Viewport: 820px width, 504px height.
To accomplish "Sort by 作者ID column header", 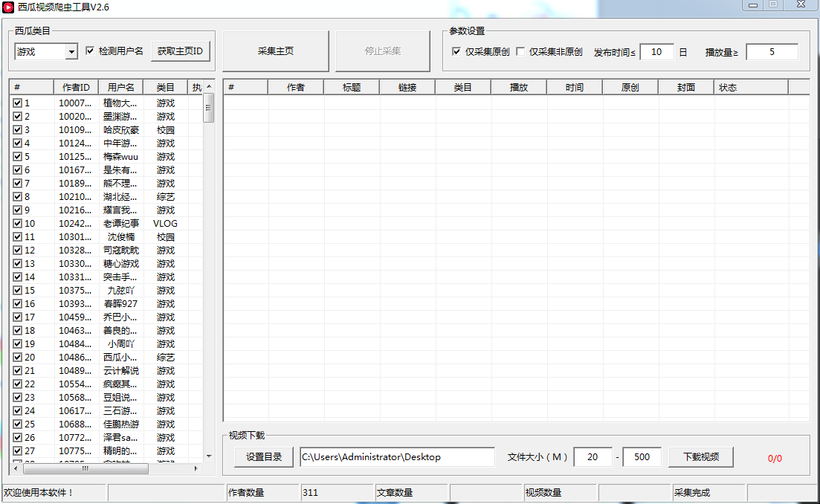I will point(75,88).
